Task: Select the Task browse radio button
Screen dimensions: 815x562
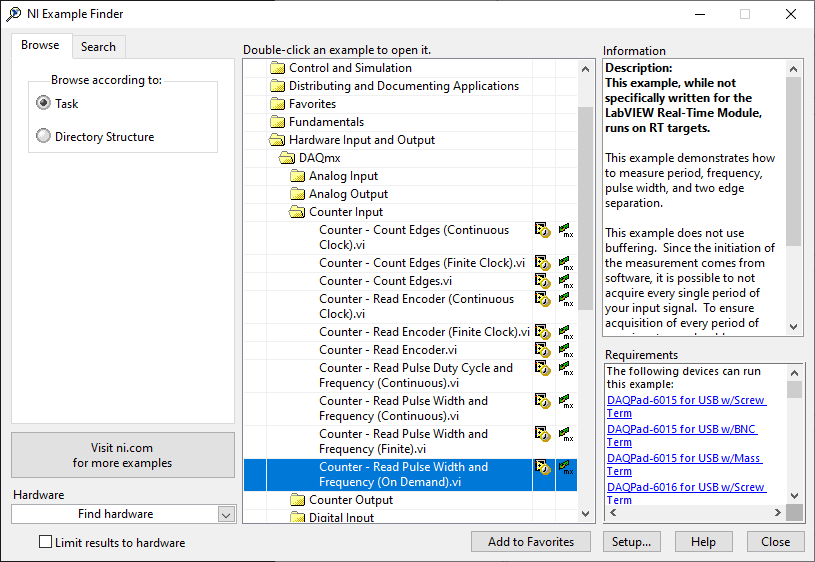Action: tap(43, 103)
